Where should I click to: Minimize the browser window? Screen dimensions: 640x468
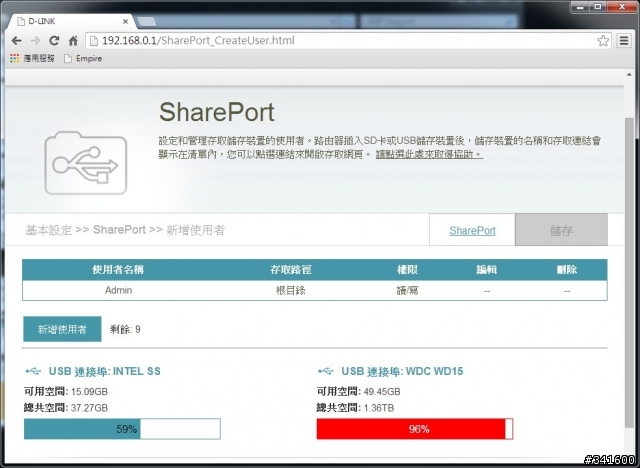pos(580,7)
